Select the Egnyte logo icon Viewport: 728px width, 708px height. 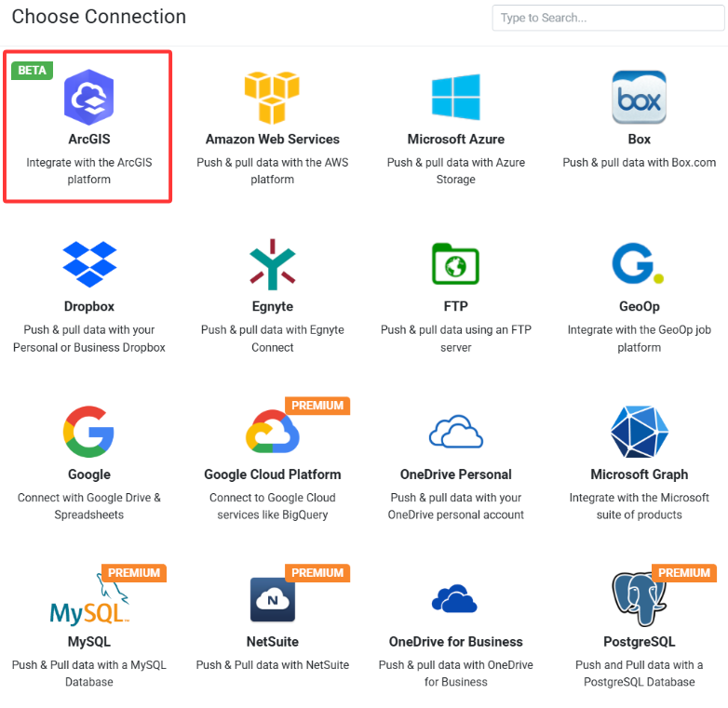273,264
